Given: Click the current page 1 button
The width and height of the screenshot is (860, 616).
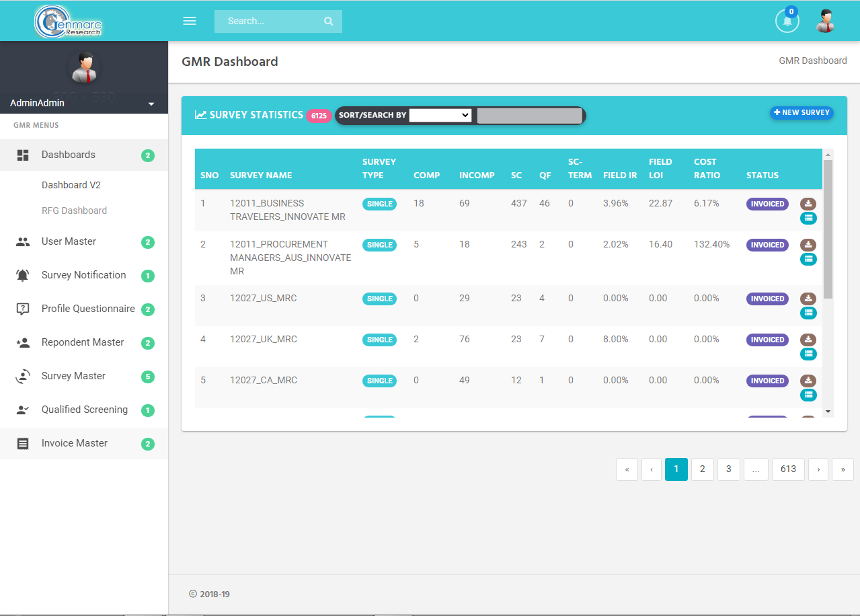Looking at the screenshot, I should pyautogui.click(x=676, y=469).
